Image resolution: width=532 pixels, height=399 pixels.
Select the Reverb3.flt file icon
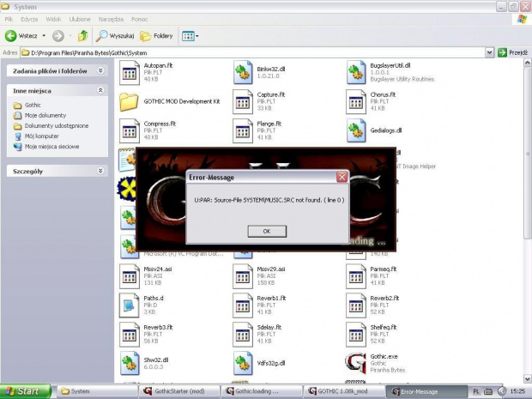[x=130, y=335]
